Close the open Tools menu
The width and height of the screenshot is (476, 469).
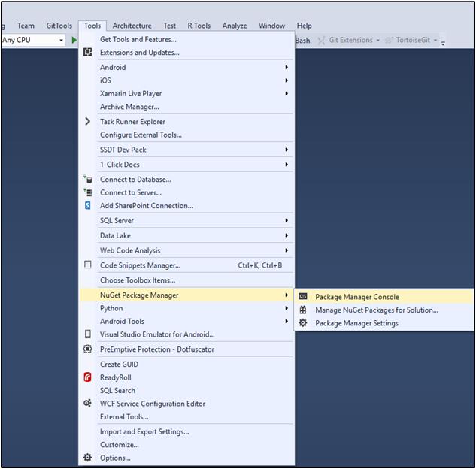pyautogui.click(x=92, y=26)
